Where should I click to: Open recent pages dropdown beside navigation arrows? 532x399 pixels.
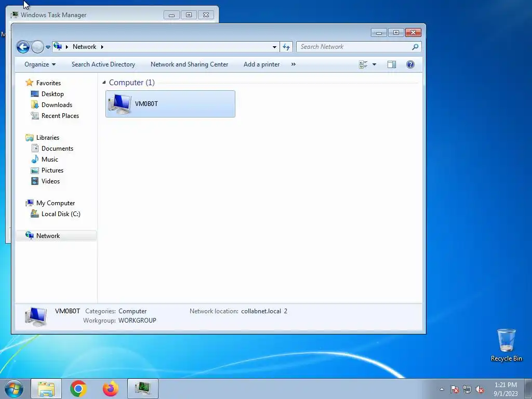click(x=48, y=47)
